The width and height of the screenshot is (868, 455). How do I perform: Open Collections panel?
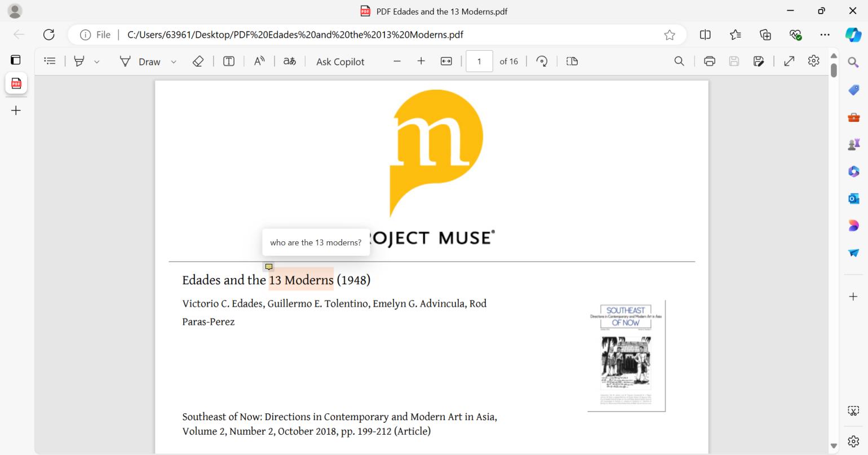pyautogui.click(x=765, y=35)
